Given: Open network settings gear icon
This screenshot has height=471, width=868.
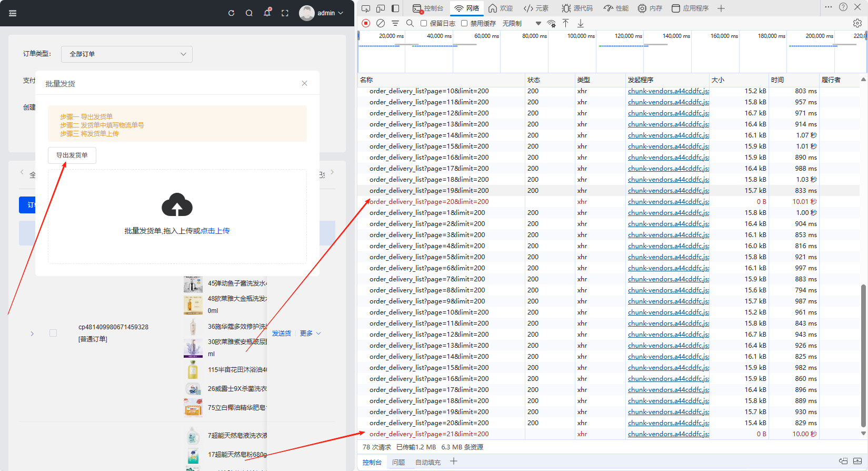Looking at the screenshot, I should tap(857, 23).
